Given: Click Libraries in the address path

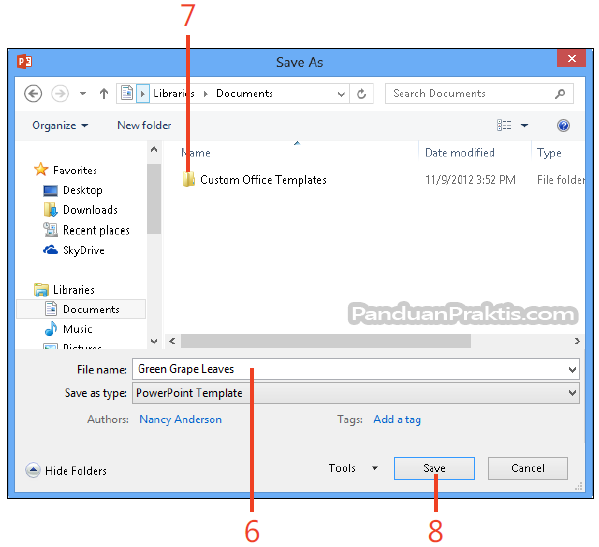Looking at the screenshot, I should pos(174,93).
